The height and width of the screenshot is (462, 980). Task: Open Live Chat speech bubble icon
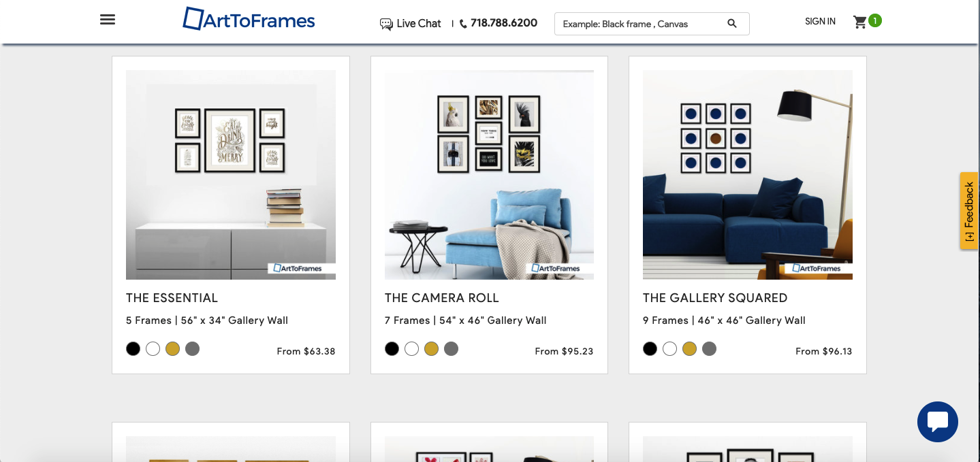(386, 24)
